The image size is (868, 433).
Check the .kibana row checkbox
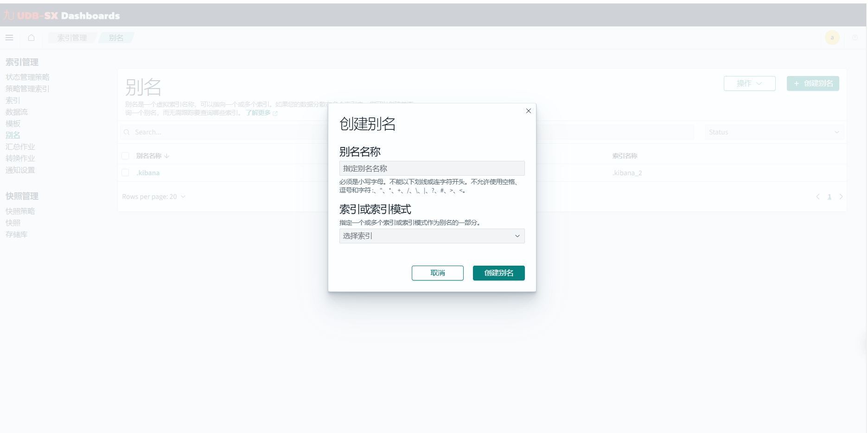125,172
